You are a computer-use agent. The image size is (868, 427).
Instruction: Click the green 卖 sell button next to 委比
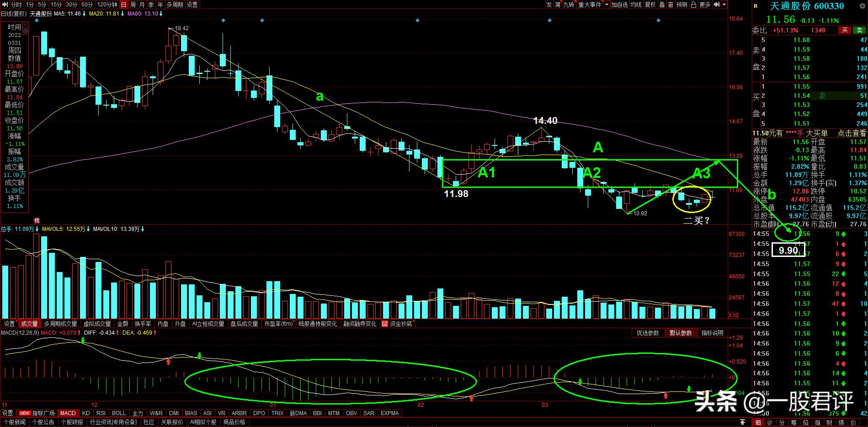pos(859,30)
